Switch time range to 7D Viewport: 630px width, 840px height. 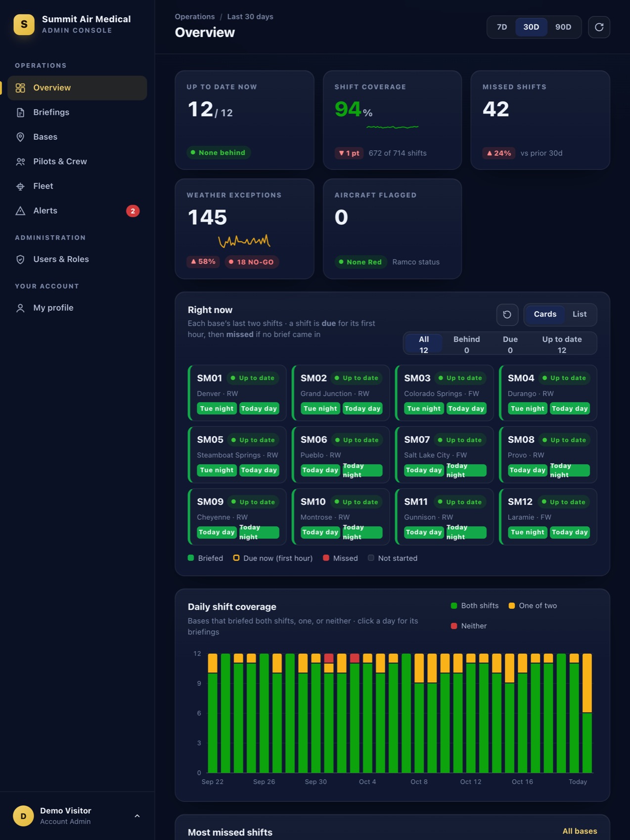(502, 27)
